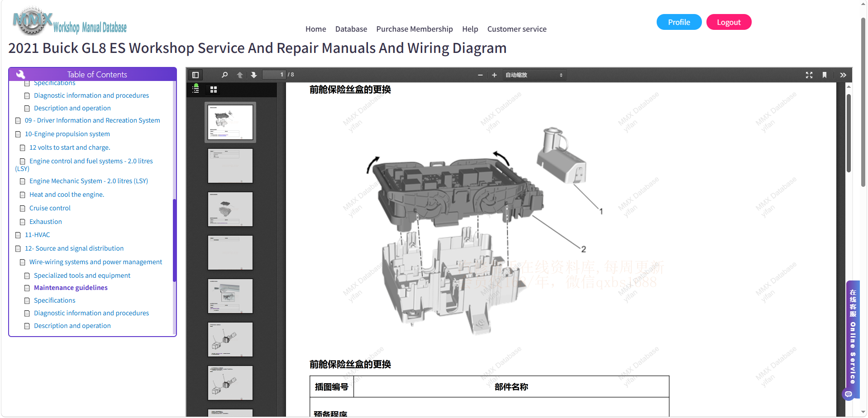Select page 6 thumbnail
868x418 pixels.
point(230,339)
